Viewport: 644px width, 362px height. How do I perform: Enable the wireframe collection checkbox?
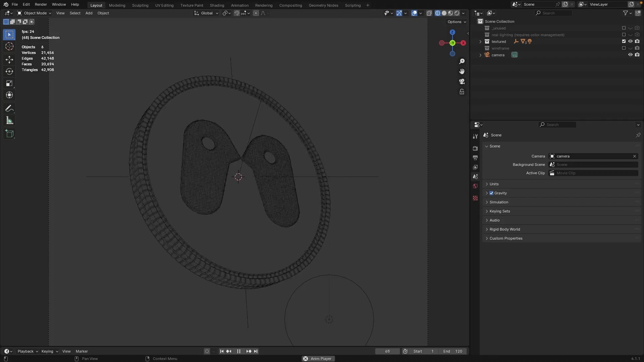[x=624, y=48]
